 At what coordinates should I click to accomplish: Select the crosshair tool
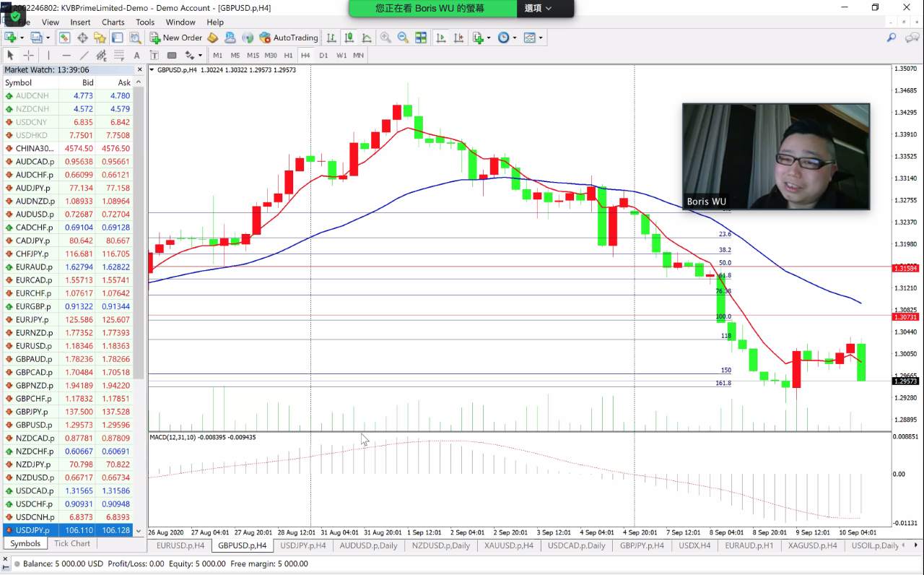[x=28, y=55]
